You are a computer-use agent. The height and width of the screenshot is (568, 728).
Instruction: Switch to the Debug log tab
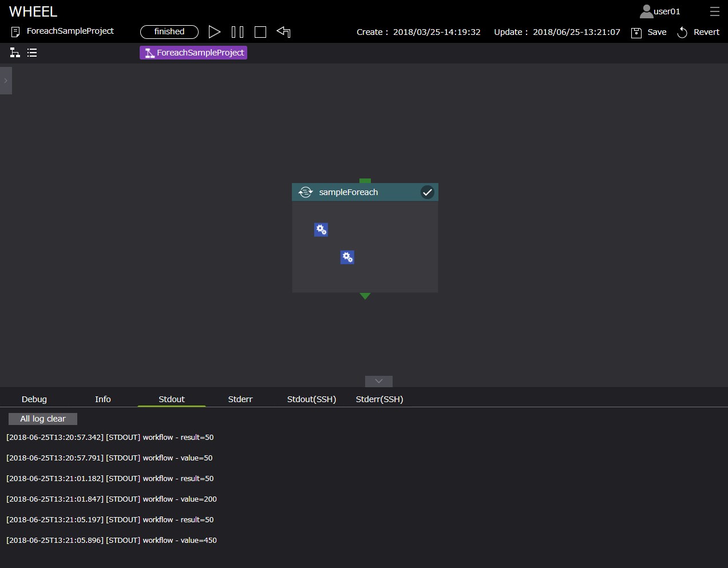click(x=34, y=399)
